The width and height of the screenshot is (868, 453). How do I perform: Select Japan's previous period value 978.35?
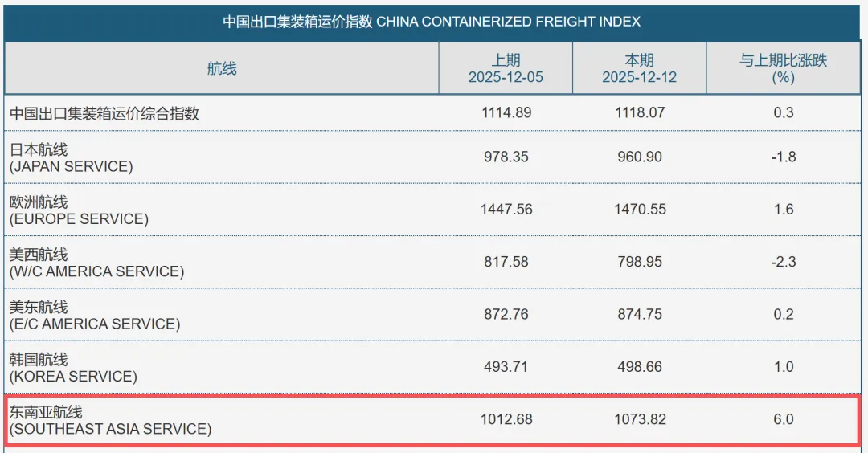point(506,157)
